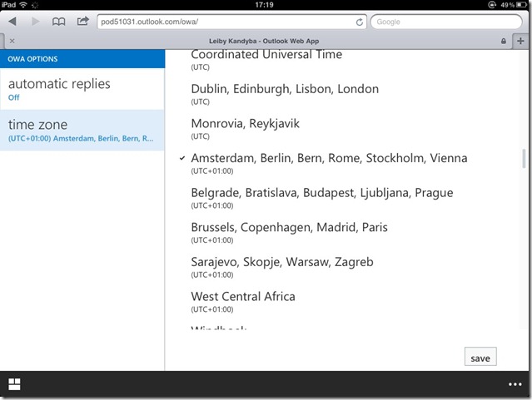Select Dublin, Edinburgh, Lisbon, London zone
The height and width of the screenshot is (400, 532).
click(x=285, y=94)
